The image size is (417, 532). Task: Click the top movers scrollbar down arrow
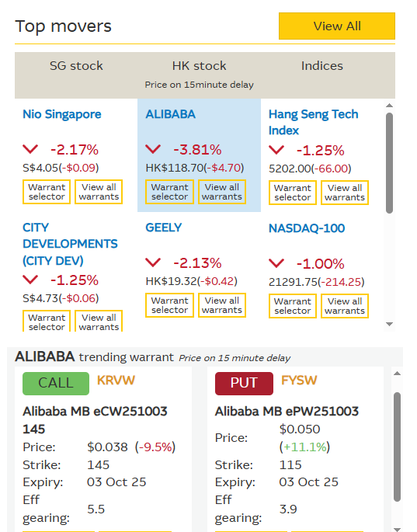pyautogui.click(x=390, y=325)
